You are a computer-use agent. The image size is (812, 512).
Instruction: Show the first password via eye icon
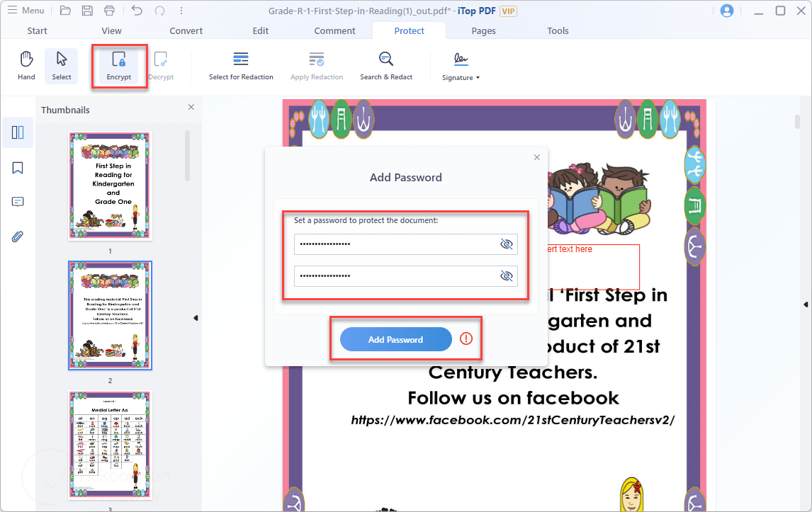pyautogui.click(x=506, y=244)
